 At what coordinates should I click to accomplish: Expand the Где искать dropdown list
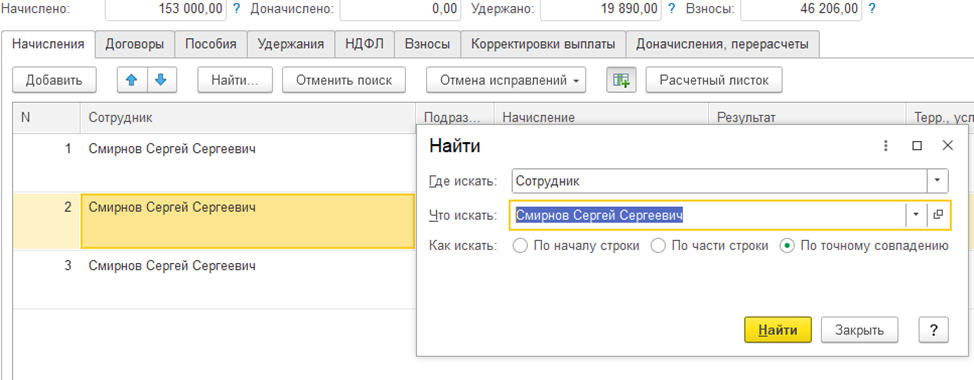click(x=938, y=181)
